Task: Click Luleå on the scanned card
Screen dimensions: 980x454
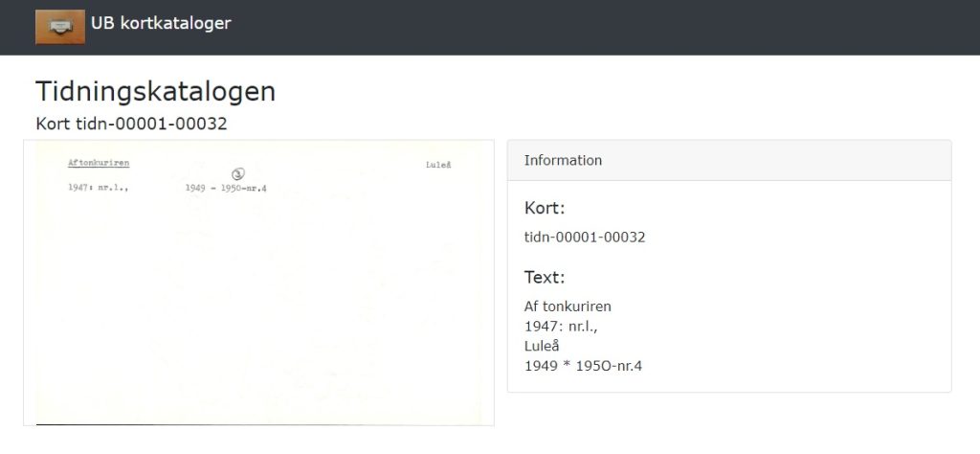Action: (438, 165)
